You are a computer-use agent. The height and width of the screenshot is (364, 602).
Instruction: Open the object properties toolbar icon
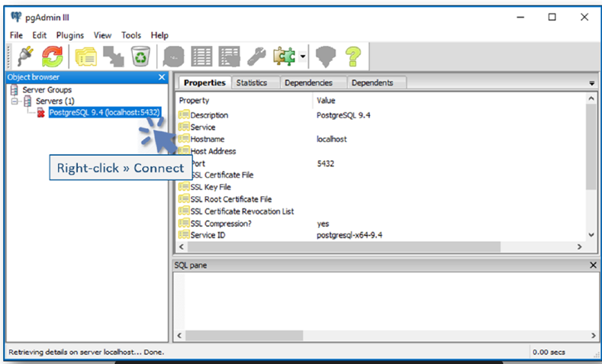pos(85,56)
